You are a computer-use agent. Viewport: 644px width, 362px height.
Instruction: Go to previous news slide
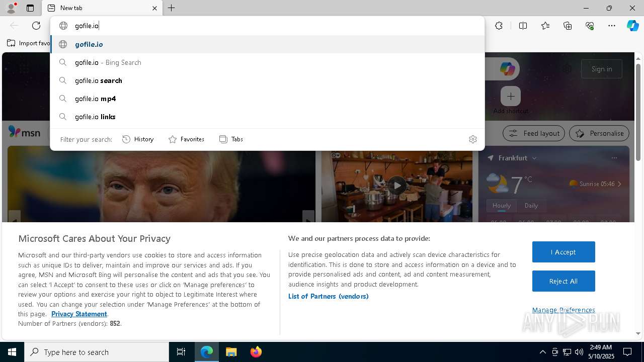(x=15, y=217)
